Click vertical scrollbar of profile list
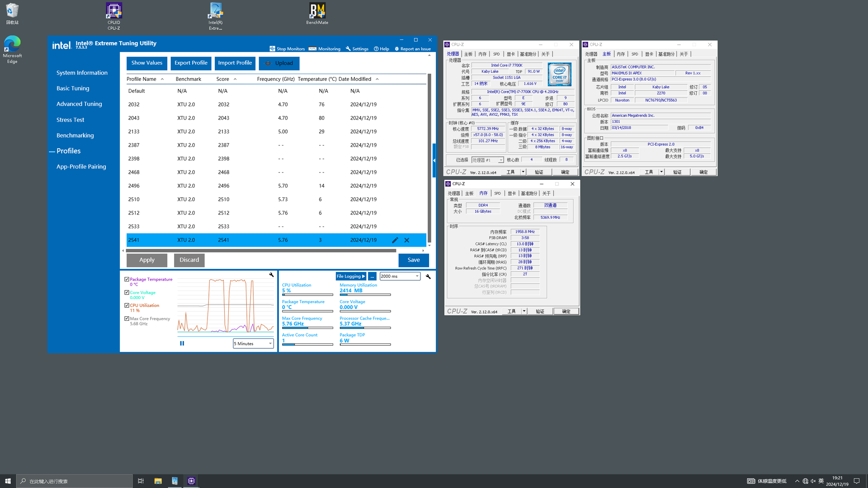Image resolution: width=868 pixels, height=488 pixels. tap(429, 158)
